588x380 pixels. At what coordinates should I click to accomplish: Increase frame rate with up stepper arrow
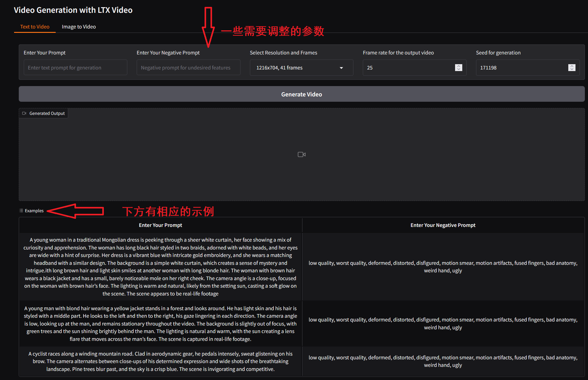pyautogui.click(x=459, y=66)
